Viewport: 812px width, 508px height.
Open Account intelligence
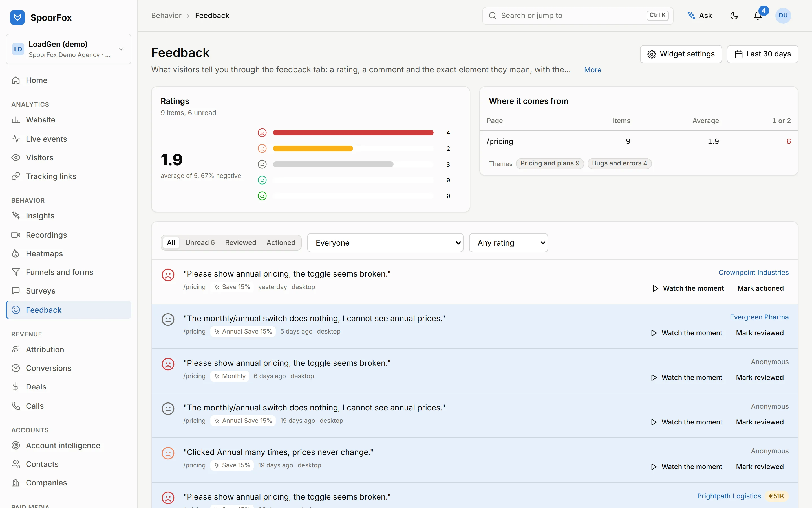(69, 446)
